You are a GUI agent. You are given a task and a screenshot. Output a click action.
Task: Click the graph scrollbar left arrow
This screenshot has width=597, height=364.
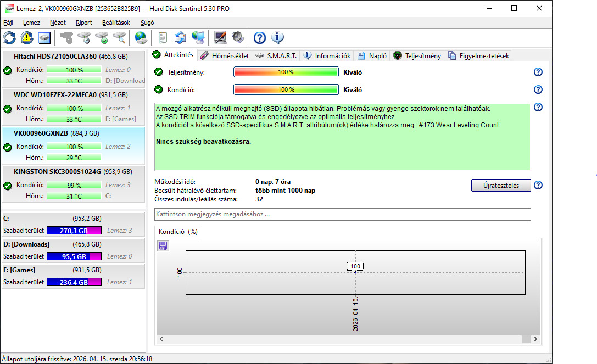(x=161, y=339)
